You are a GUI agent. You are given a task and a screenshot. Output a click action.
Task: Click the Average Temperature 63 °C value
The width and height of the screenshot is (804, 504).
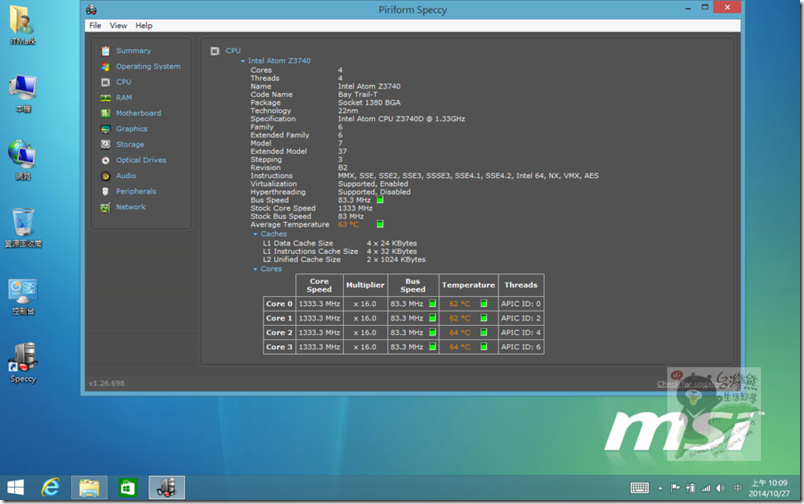348,225
